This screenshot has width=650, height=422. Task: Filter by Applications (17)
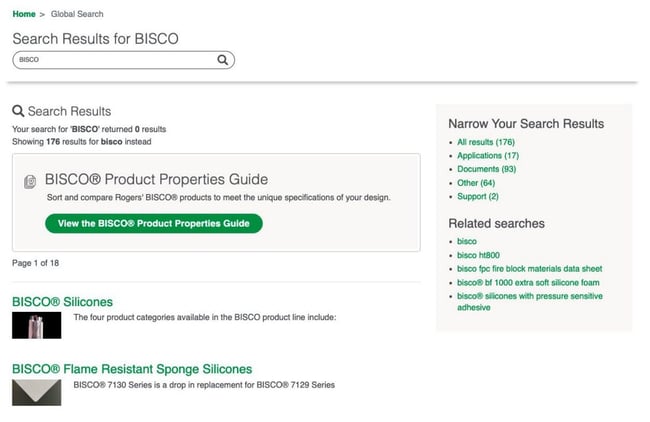point(488,155)
